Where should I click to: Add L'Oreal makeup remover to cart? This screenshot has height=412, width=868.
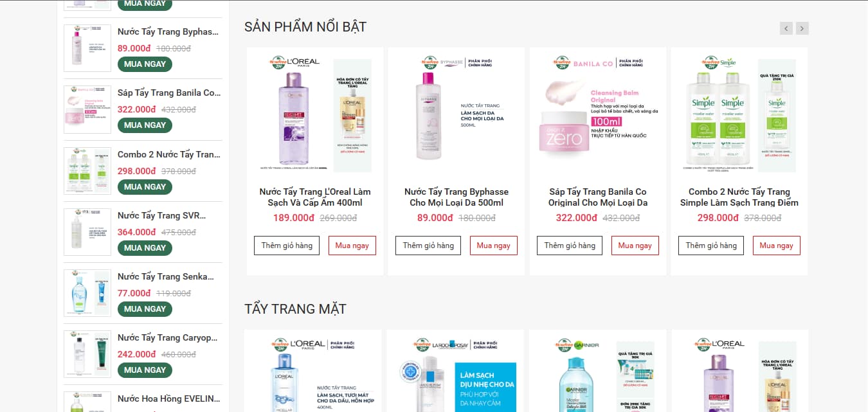287,246
